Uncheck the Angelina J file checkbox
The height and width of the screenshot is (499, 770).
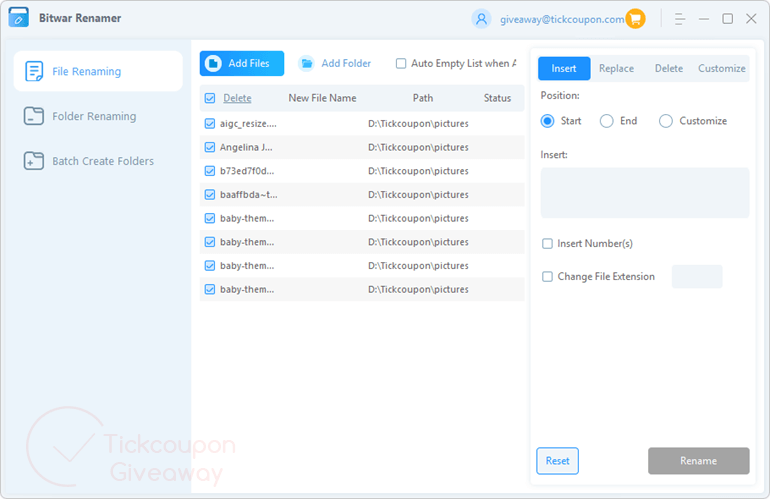coord(210,147)
